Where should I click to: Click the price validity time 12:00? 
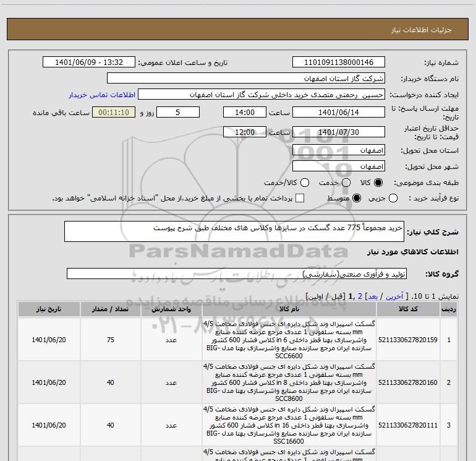[x=245, y=132]
